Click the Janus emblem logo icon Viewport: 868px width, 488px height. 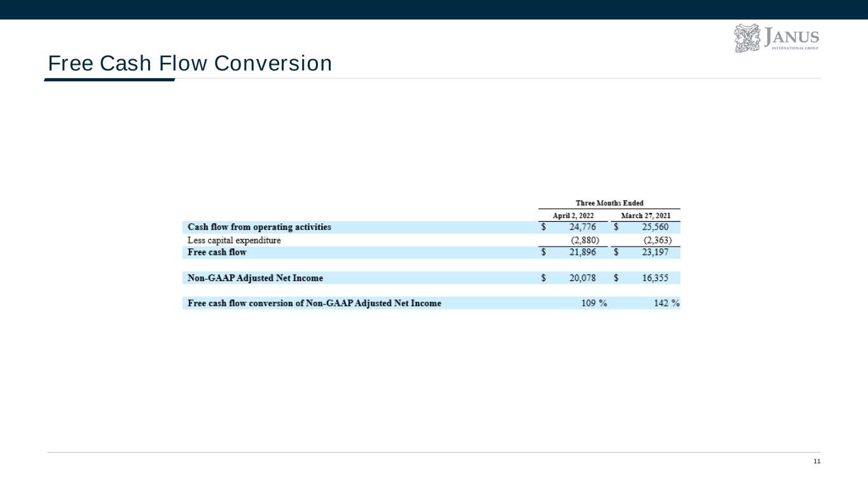pos(748,38)
